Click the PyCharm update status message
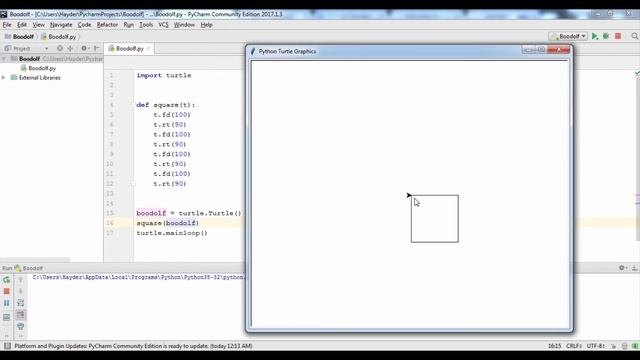The height and width of the screenshot is (360, 640). [x=133, y=346]
